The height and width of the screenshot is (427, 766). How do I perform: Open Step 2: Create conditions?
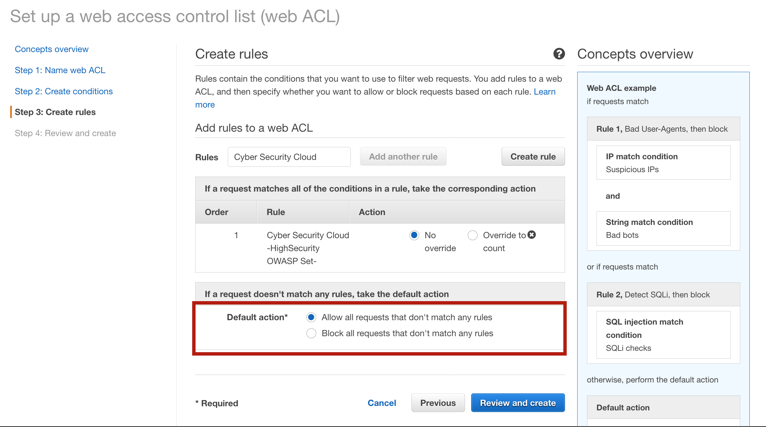pyautogui.click(x=64, y=91)
